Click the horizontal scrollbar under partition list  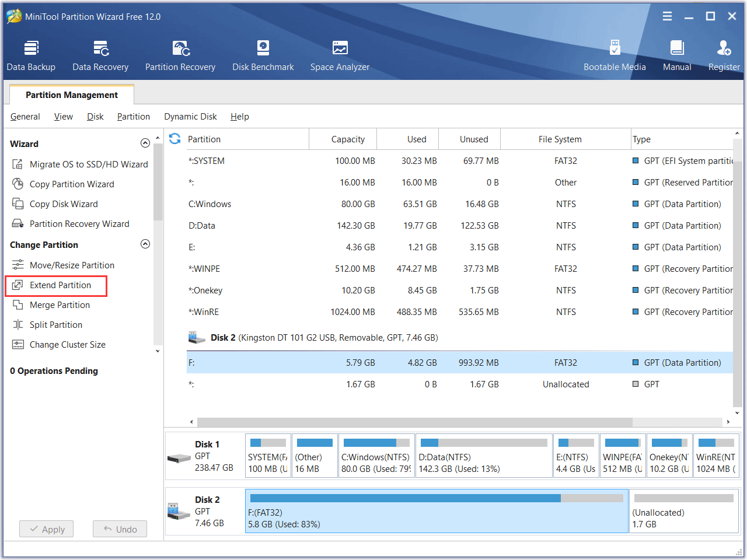coord(415,422)
